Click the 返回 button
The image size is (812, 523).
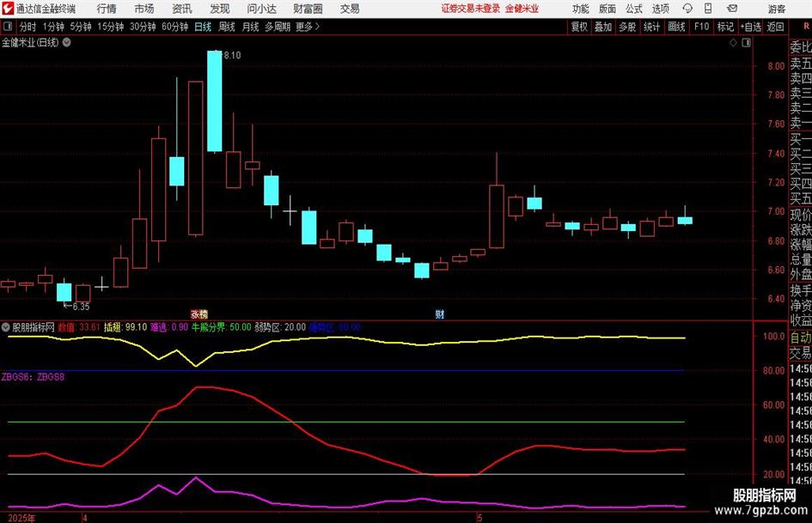pyautogui.click(x=775, y=27)
